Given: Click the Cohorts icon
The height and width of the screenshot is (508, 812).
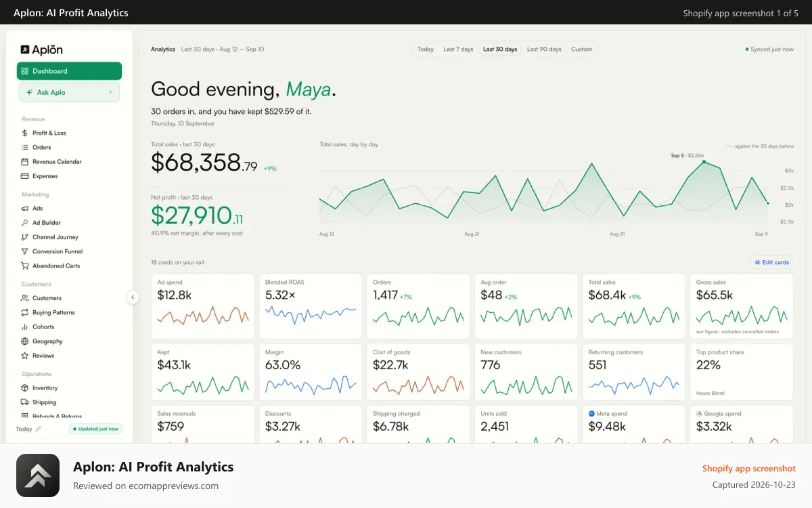Looking at the screenshot, I should pos(25,326).
